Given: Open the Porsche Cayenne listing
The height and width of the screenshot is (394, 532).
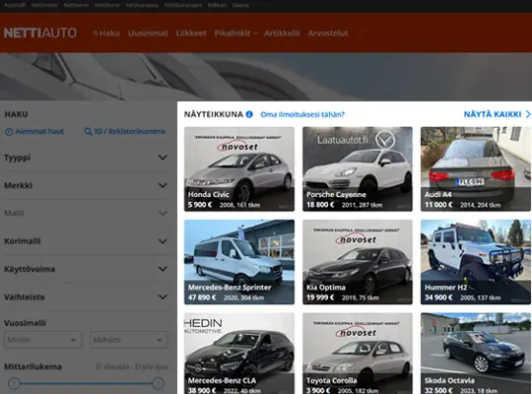Looking at the screenshot, I should [x=358, y=169].
